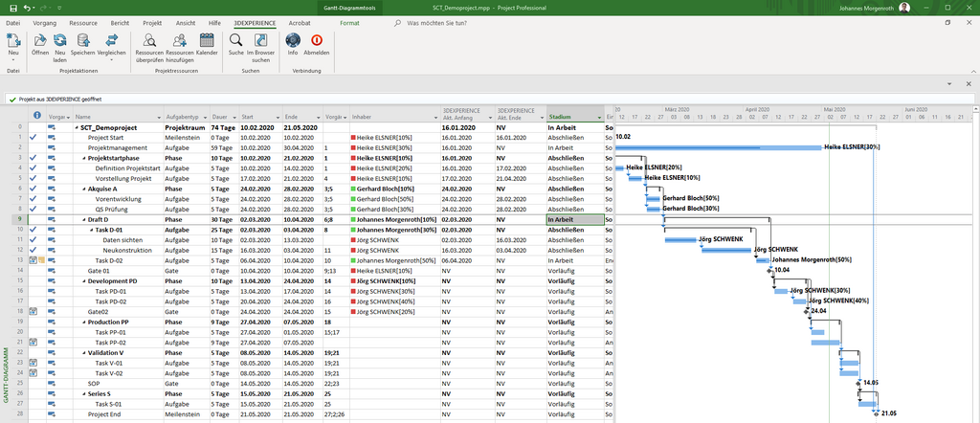Click the red status square for Heike ELSNER in Gate 01 row

click(353, 271)
